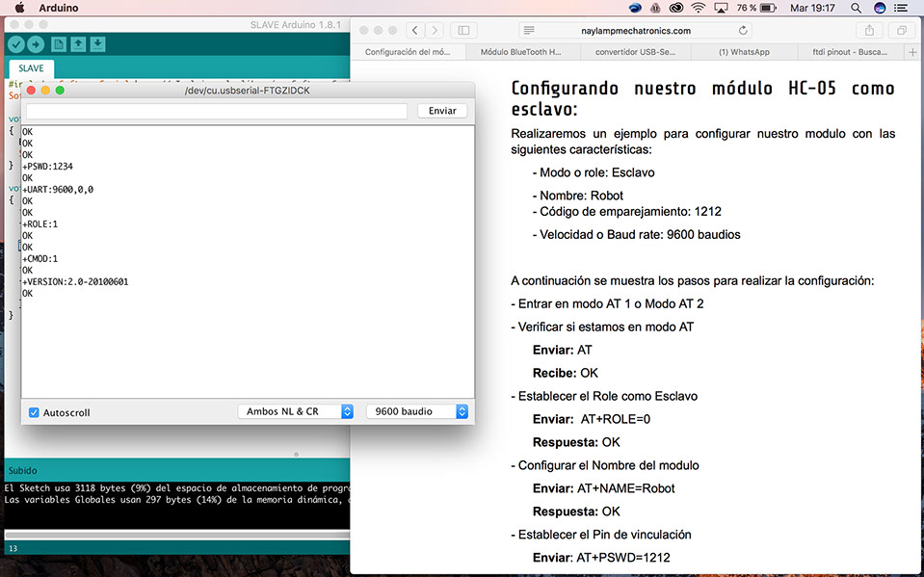Click the Subido status text
The image size is (924, 577).
pyautogui.click(x=22, y=470)
